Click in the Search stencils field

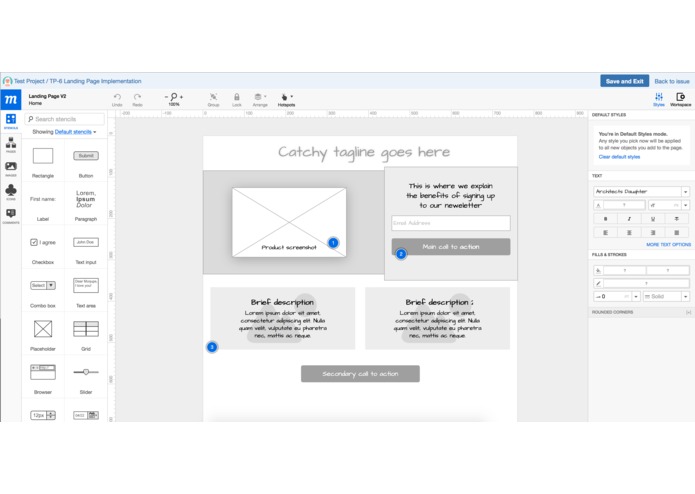(65, 119)
